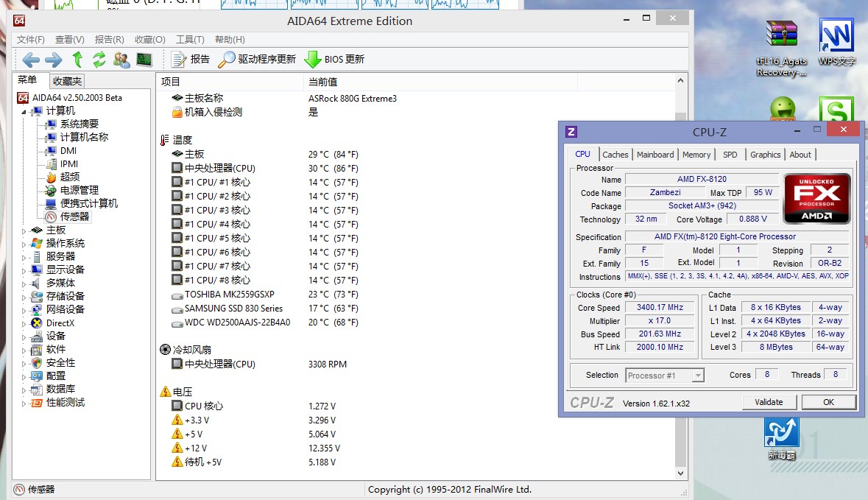This screenshot has height=500, width=868.
Task: Open WPS文字 desktop shortcut
Action: coord(836,42)
